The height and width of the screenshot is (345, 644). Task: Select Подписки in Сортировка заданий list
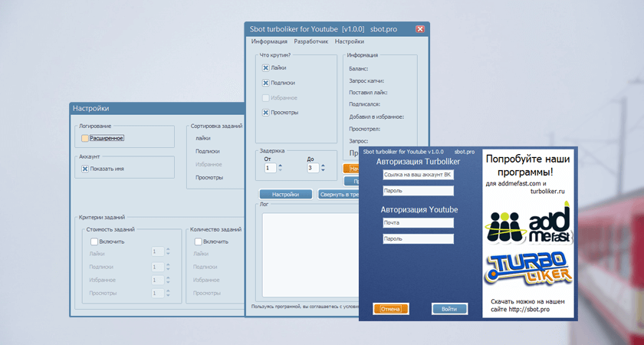pos(208,151)
